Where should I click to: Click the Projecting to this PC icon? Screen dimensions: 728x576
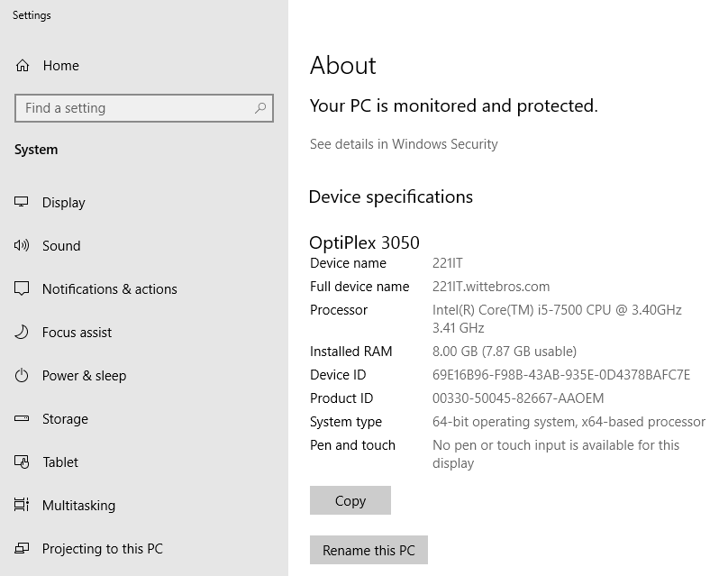click(22, 548)
